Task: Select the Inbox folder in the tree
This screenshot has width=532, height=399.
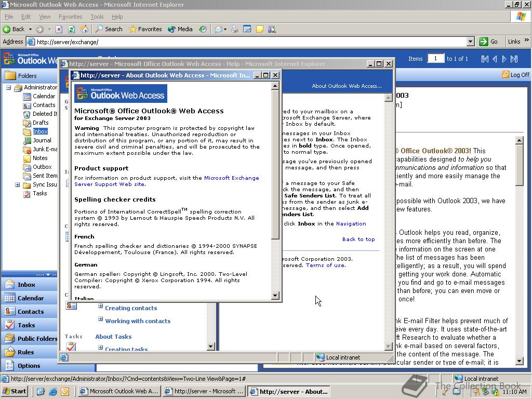Action: [40, 131]
